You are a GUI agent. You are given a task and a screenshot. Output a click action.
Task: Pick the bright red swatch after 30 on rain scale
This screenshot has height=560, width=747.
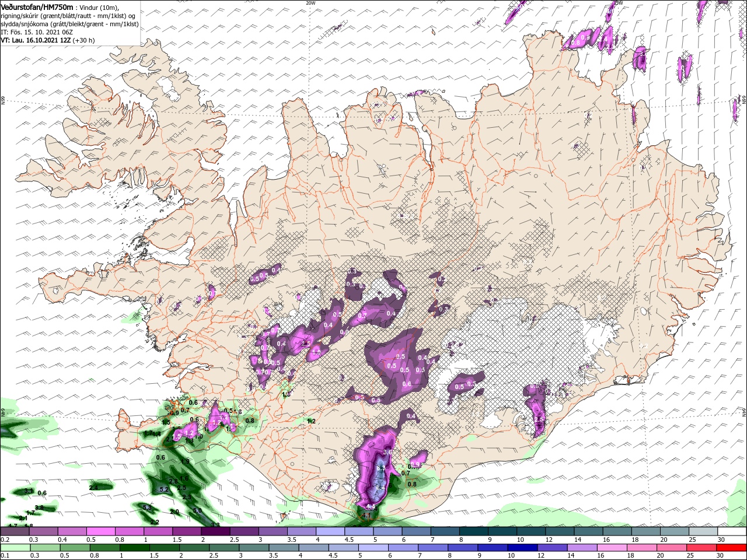(732, 548)
